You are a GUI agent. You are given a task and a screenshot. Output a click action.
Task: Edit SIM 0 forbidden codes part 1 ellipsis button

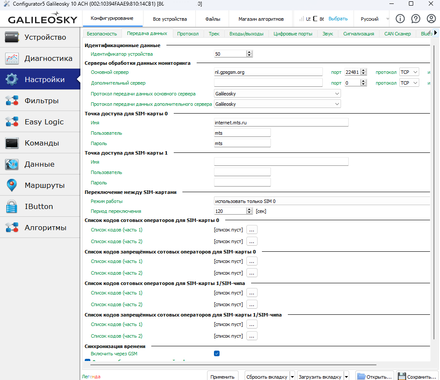252,261
